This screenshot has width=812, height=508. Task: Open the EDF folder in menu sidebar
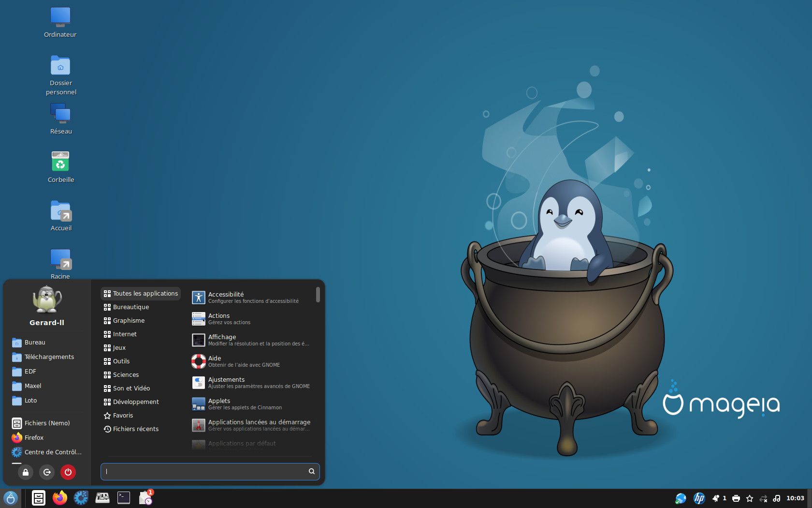47,372
